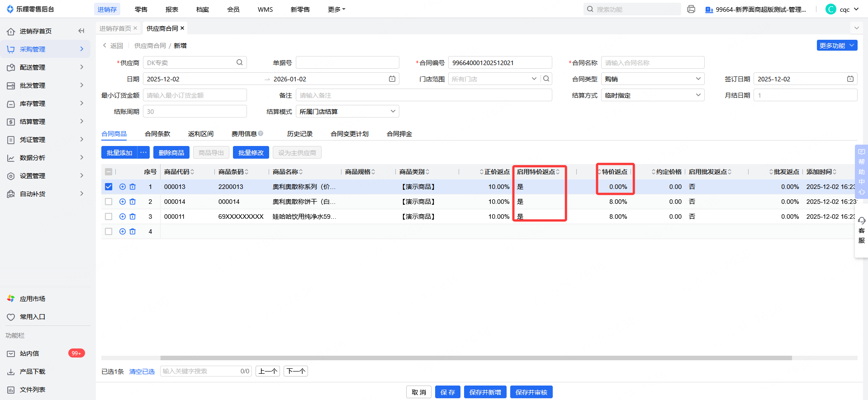Click the supplier field search icon
This screenshot has height=400, width=868.
(x=239, y=62)
